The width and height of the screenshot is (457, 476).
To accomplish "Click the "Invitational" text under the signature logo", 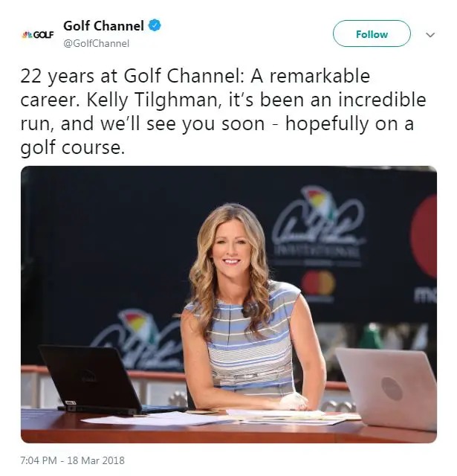I will 317,251.
